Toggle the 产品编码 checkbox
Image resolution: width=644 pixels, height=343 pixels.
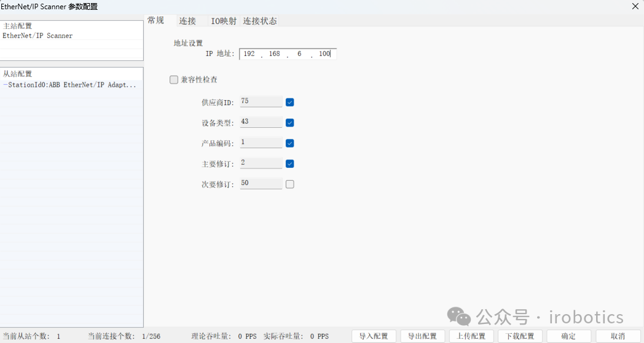tap(290, 143)
